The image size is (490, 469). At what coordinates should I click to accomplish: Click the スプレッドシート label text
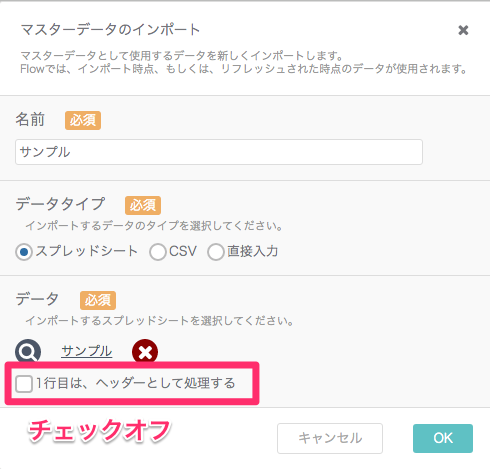pyautogui.click(x=87, y=251)
